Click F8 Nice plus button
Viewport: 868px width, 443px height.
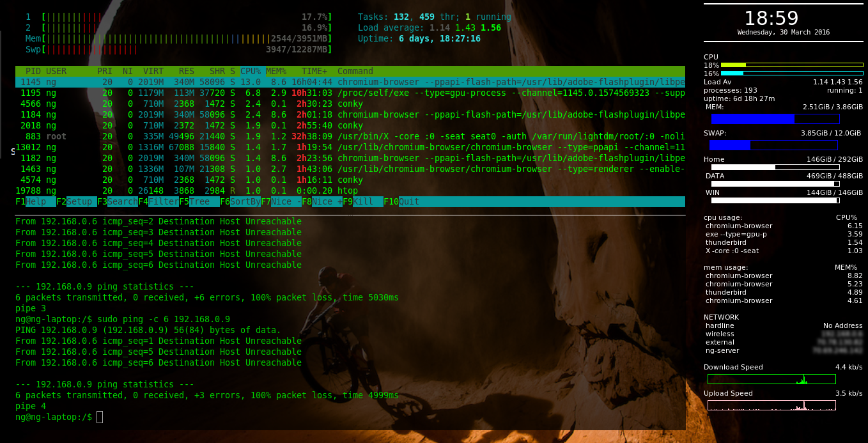[x=322, y=201]
